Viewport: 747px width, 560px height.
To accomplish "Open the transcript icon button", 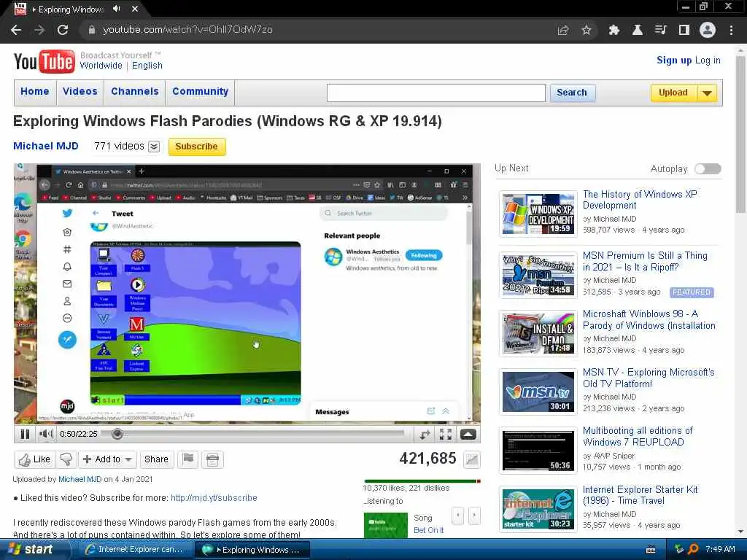I will [x=212, y=459].
